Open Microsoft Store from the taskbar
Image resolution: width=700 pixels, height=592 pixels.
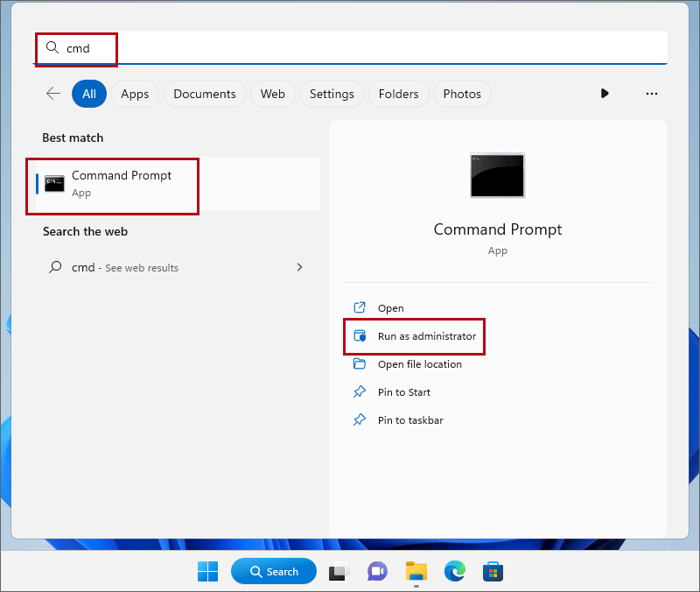coord(493,572)
